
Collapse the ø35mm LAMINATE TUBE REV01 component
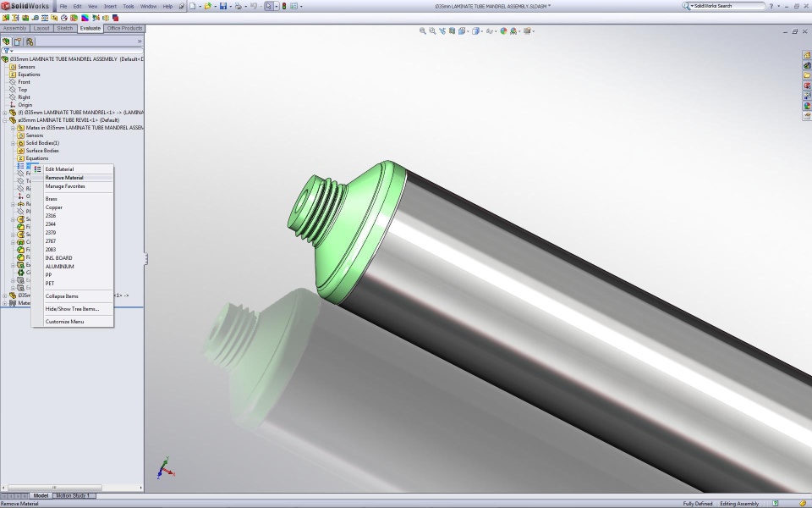click(5, 120)
